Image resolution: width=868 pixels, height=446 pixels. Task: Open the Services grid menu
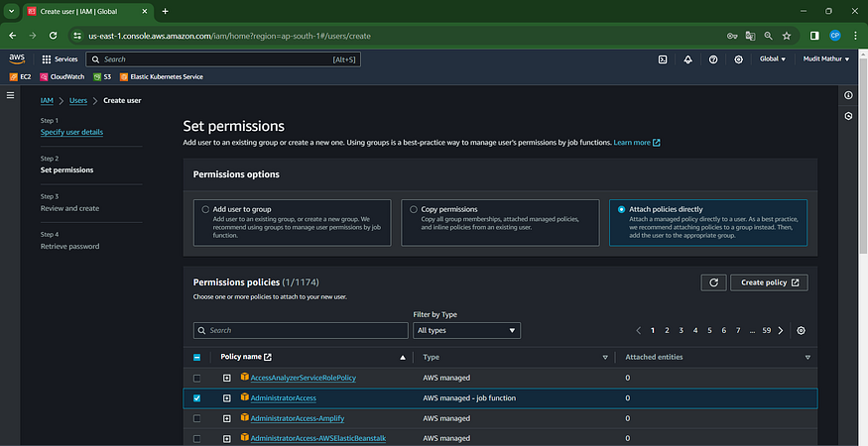pos(60,59)
